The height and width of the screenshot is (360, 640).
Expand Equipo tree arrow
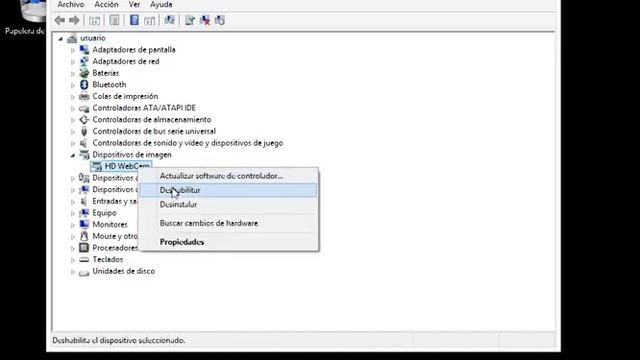tap(73, 213)
